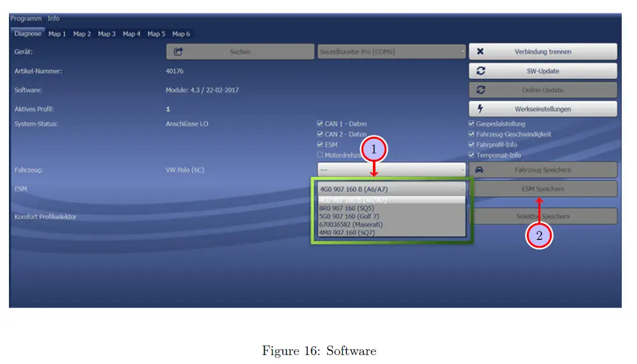Image resolution: width=637 pixels, height=364 pixels.
Task: Click the Verbindung trennen button
Action: coord(543,52)
